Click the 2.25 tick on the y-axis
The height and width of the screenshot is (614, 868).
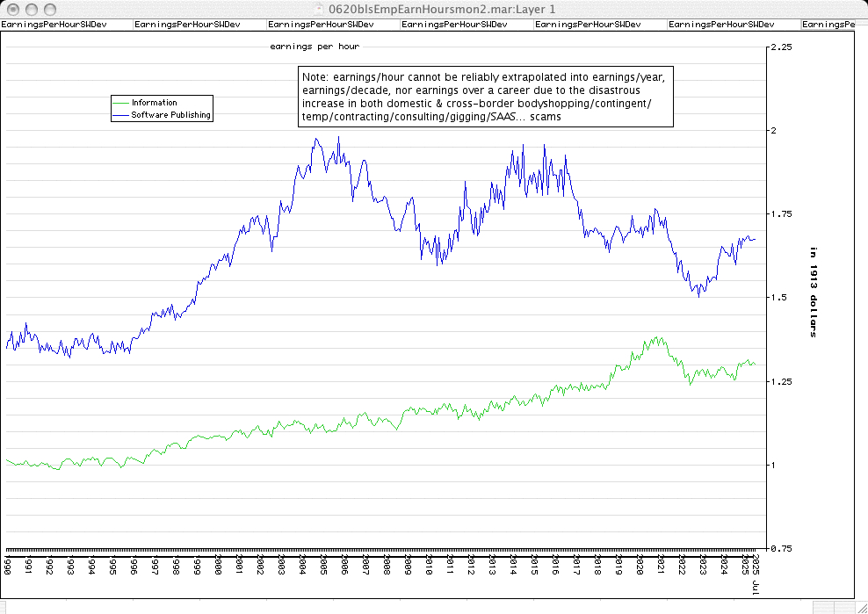(x=781, y=47)
